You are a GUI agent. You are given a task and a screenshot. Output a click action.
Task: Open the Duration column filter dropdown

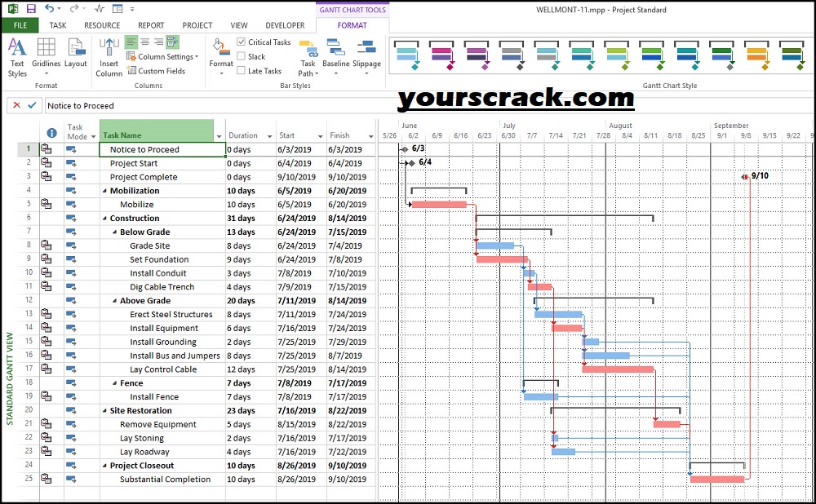point(269,136)
